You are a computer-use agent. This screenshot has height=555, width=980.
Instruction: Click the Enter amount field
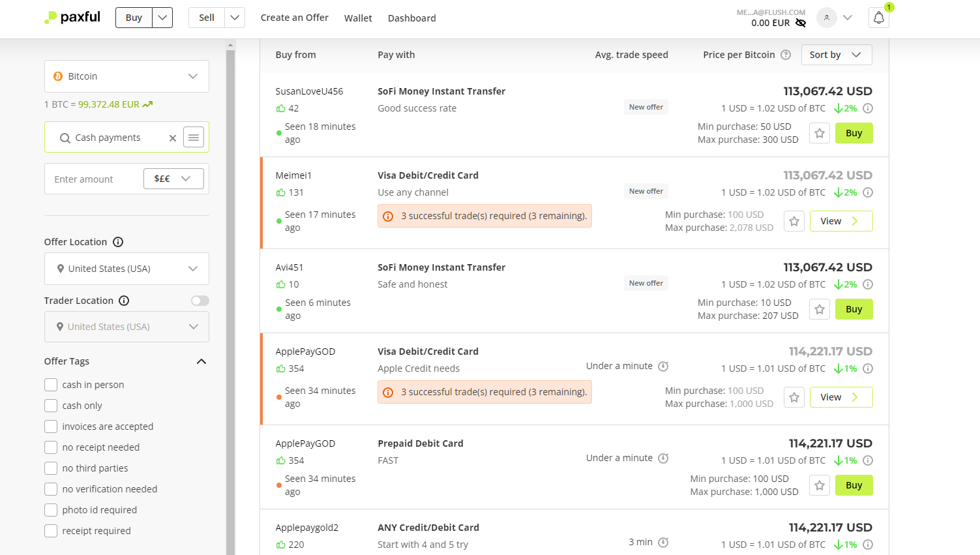click(94, 179)
